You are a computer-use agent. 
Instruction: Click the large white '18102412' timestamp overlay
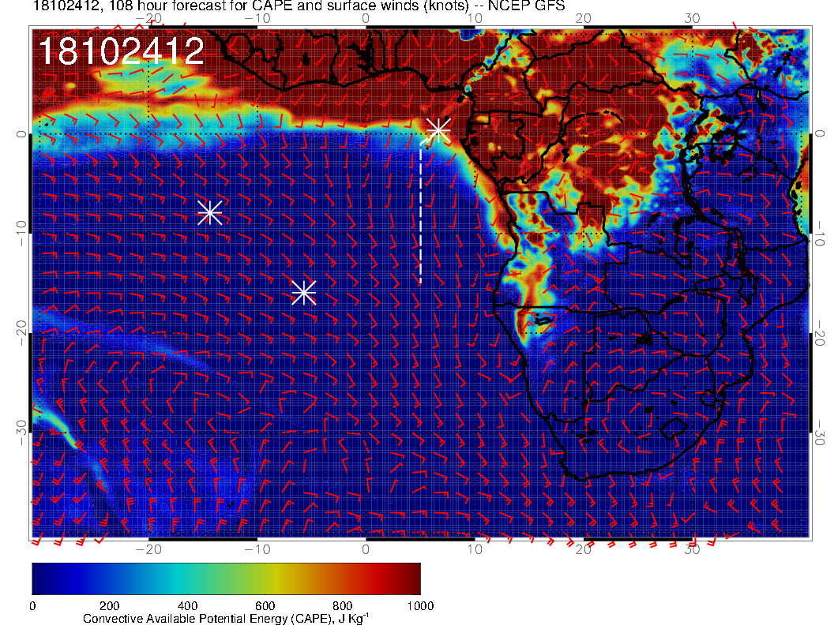coord(122,51)
